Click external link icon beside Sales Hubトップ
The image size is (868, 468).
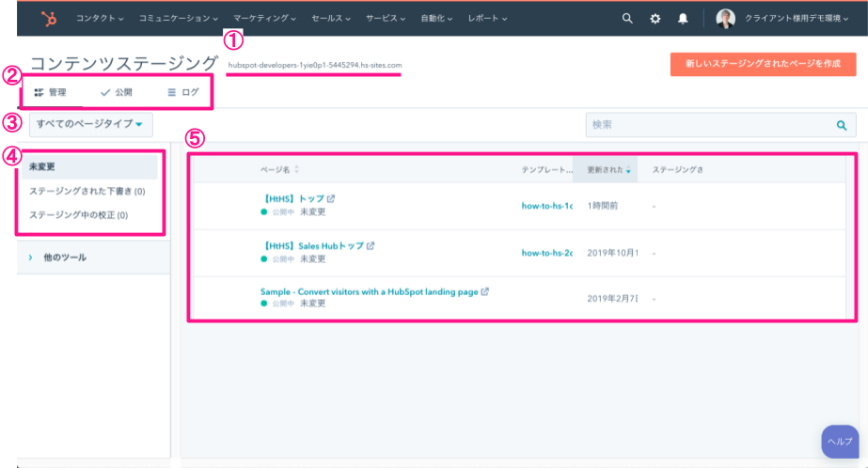[371, 246]
